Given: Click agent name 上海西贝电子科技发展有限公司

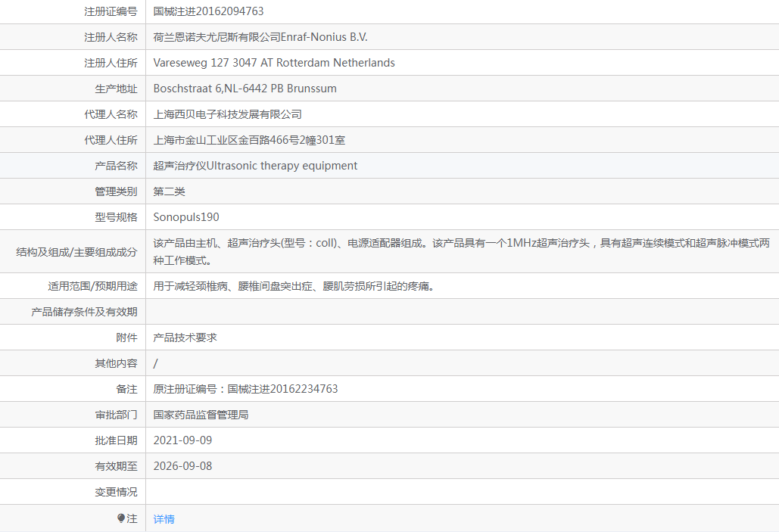Looking at the screenshot, I should [228, 115].
